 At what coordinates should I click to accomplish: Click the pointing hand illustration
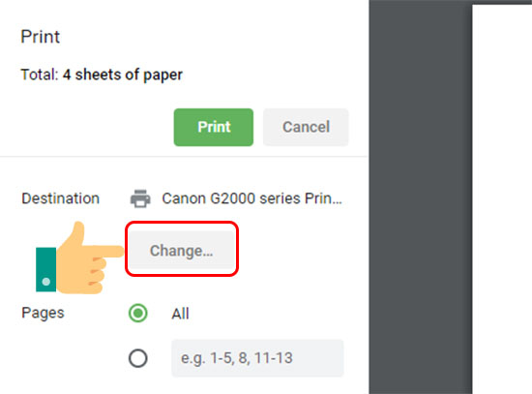click(80, 258)
